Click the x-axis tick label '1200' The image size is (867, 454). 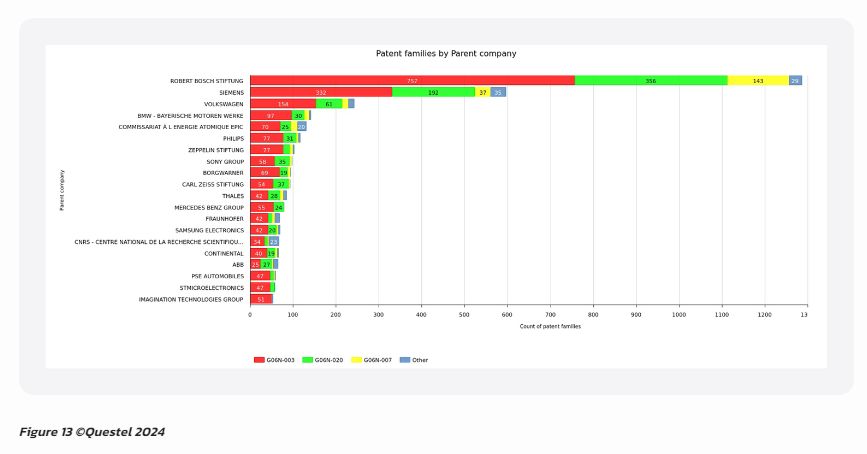(765, 315)
